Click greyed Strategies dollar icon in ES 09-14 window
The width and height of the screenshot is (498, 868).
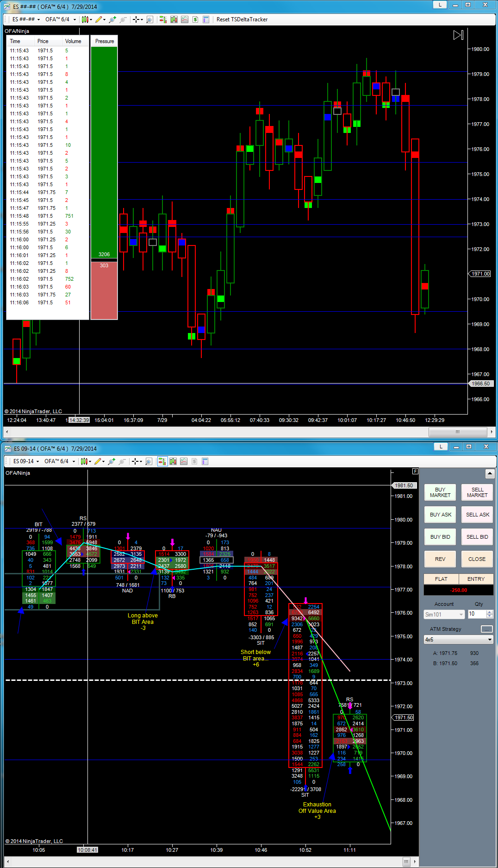194,461
